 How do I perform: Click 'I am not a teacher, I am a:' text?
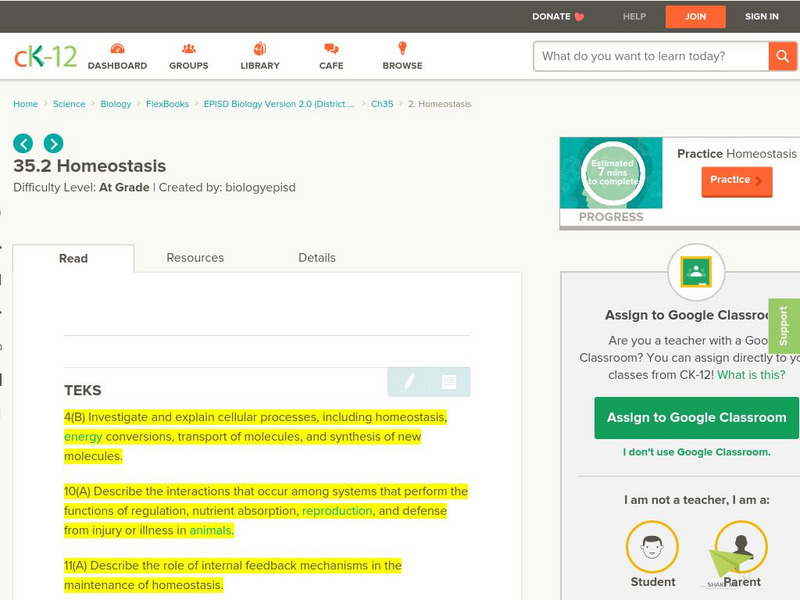[x=696, y=500]
